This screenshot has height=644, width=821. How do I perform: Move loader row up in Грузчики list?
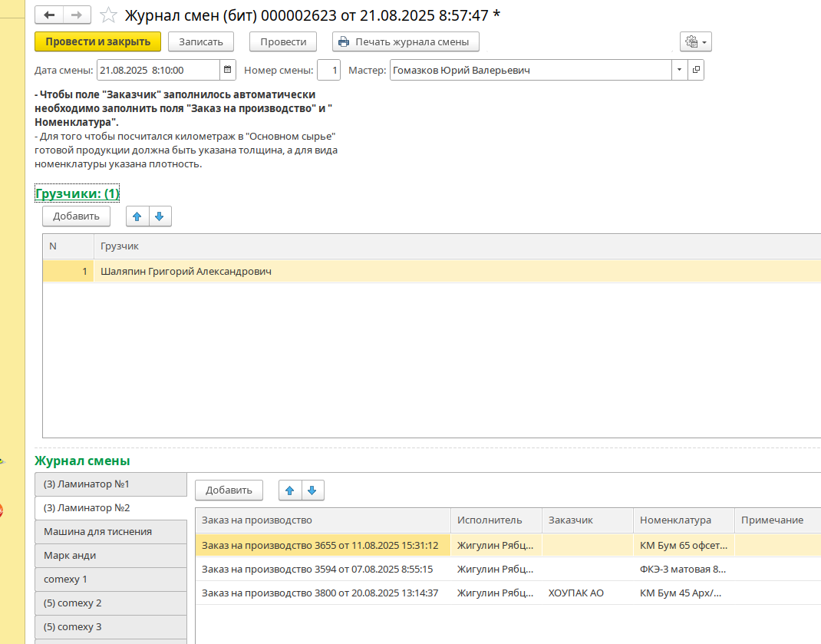[137, 216]
